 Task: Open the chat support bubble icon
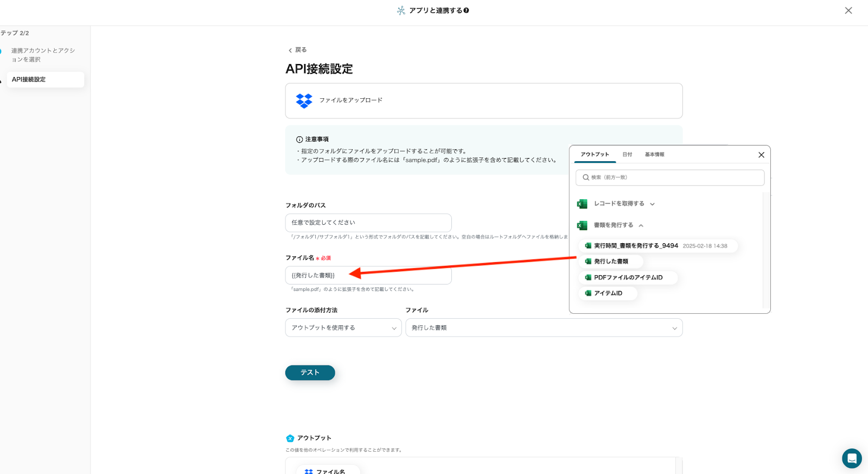coord(851,458)
